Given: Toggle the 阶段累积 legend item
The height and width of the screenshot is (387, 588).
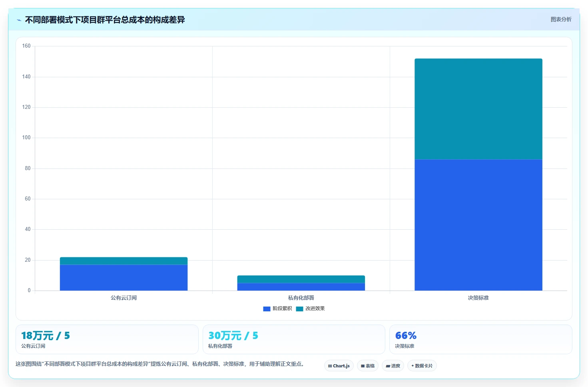Looking at the screenshot, I should tap(277, 309).
